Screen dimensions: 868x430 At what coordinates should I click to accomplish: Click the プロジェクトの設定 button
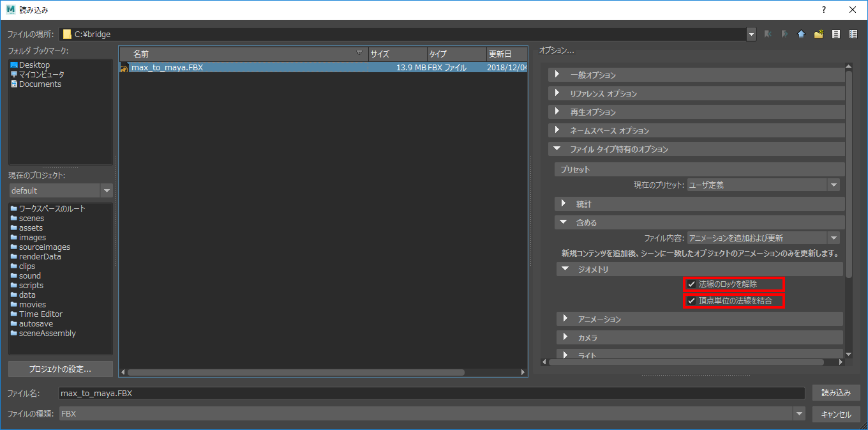(60, 369)
